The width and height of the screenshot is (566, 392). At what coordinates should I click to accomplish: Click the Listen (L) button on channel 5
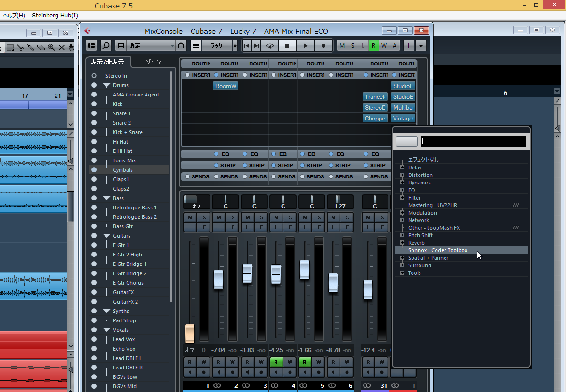[305, 227]
